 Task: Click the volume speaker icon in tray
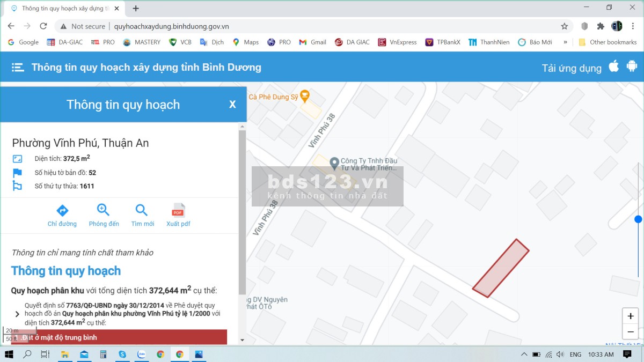click(560, 354)
